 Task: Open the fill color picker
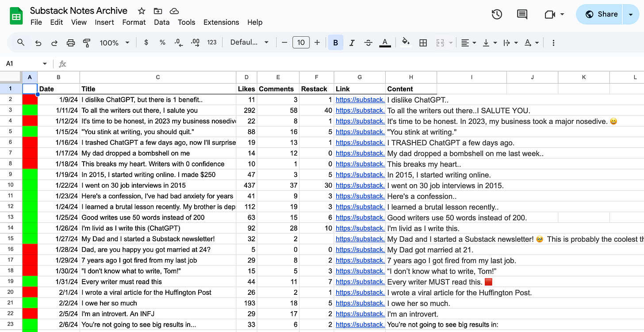406,42
